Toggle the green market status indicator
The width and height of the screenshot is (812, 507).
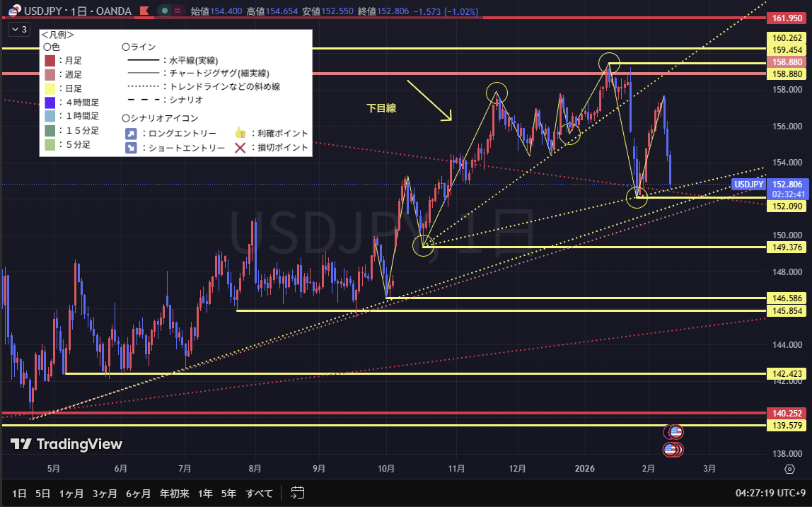165,12
